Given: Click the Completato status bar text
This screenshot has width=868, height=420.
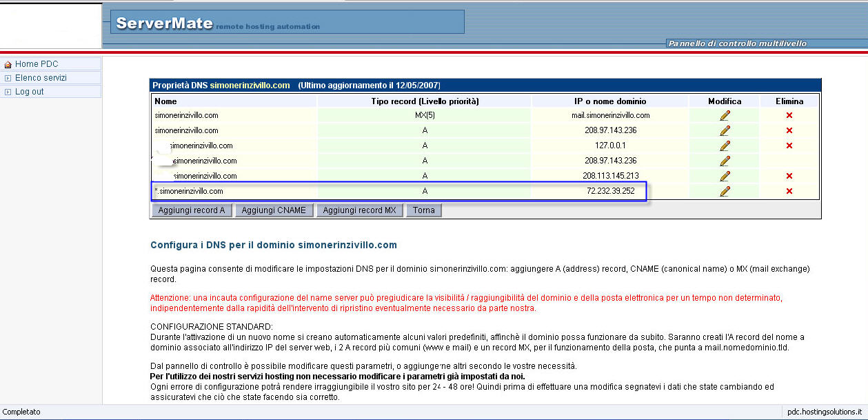Looking at the screenshot, I should [22, 412].
